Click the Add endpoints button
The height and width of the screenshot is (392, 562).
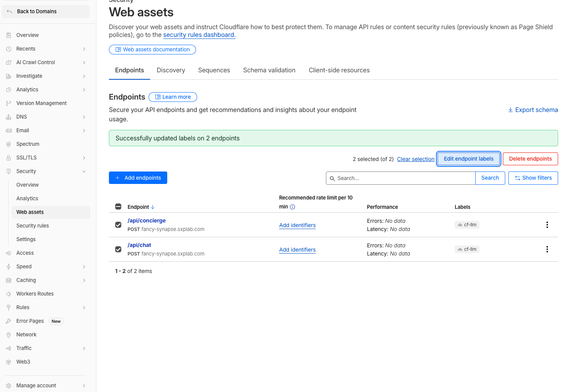138,178
